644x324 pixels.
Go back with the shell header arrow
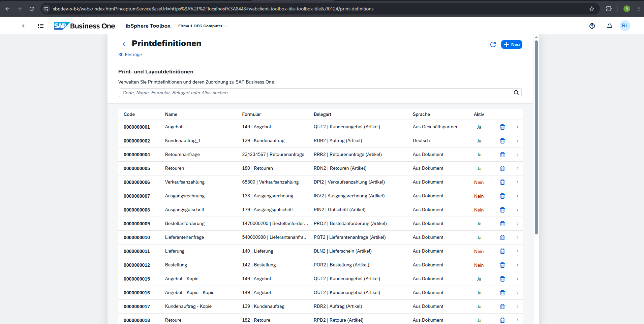point(23,26)
